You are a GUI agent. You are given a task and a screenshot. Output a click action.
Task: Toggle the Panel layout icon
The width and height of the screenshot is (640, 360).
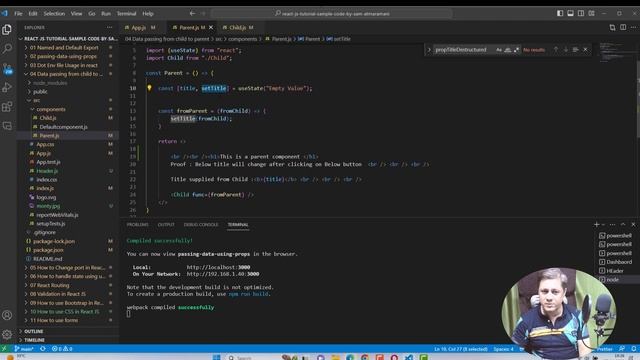pyautogui.click(x=570, y=13)
